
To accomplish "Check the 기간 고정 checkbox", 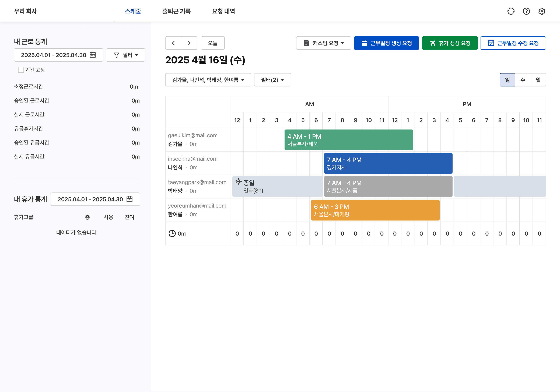I will [x=21, y=70].
